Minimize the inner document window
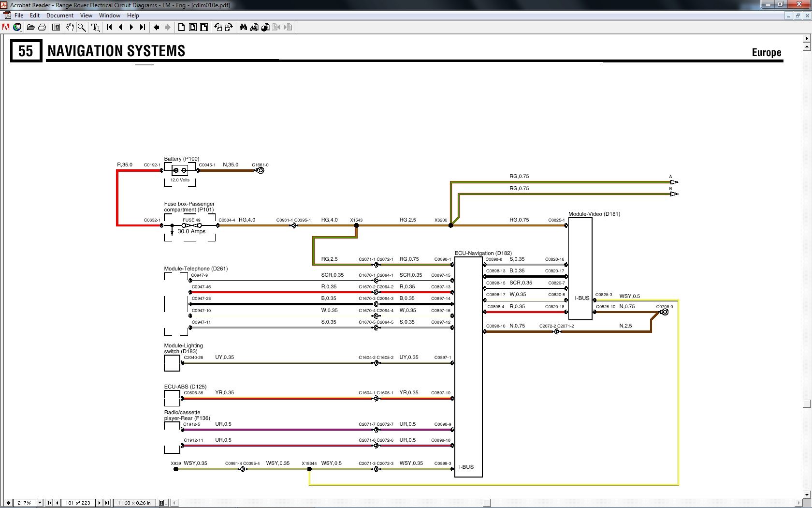This screenshot has width=812, height=508. click(788, 15)
